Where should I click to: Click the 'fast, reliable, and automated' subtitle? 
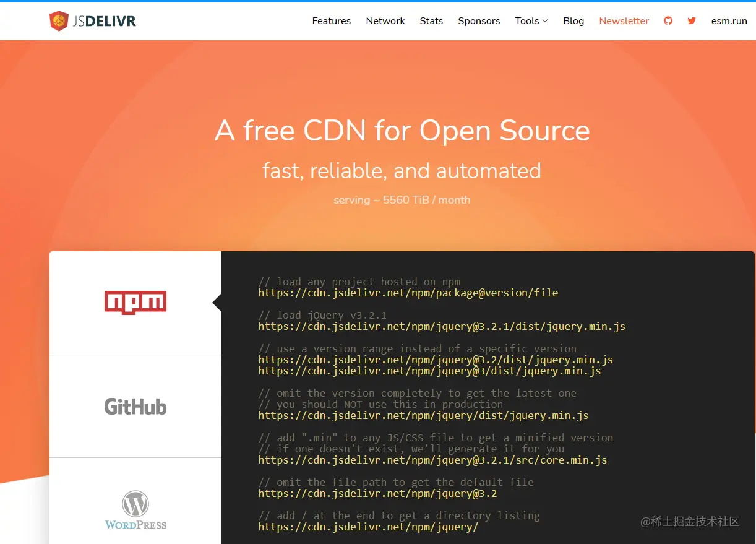(402, 171)
